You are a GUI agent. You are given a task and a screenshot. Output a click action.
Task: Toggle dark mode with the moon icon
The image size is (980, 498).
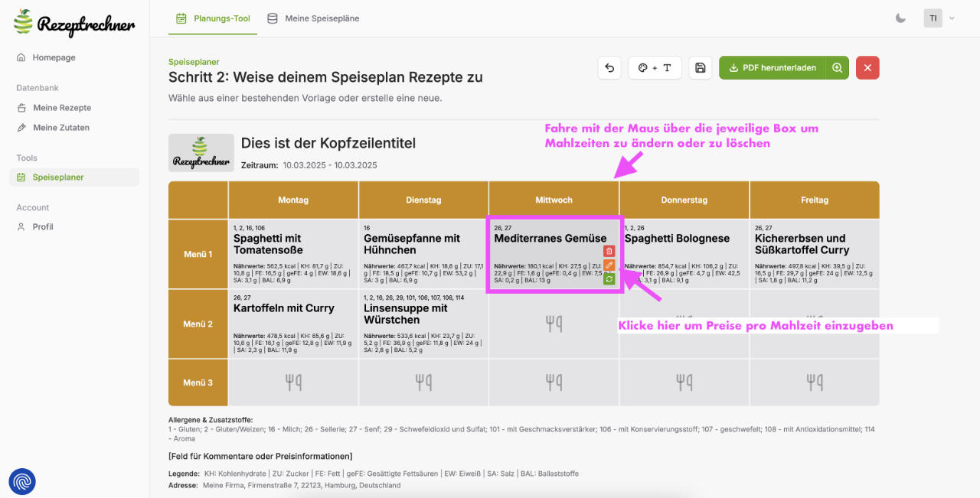pos(900,18)
